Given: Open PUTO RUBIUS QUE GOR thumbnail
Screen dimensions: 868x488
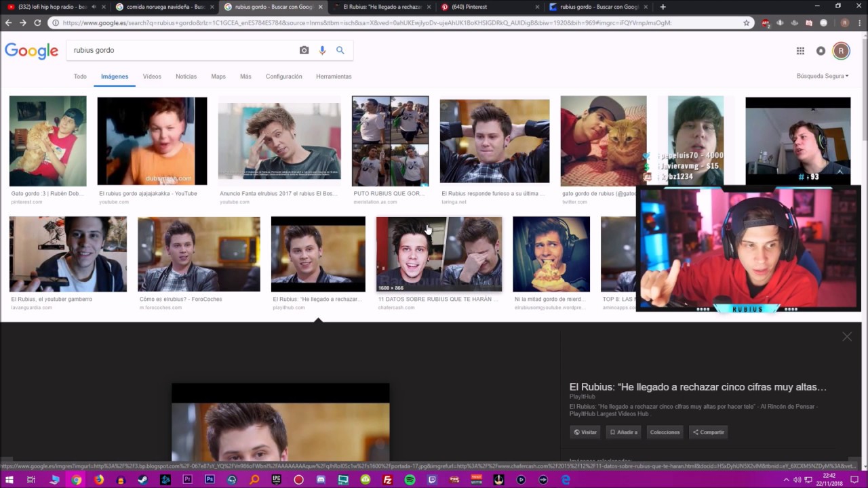Looking at the screenshot, I should 390,141.
